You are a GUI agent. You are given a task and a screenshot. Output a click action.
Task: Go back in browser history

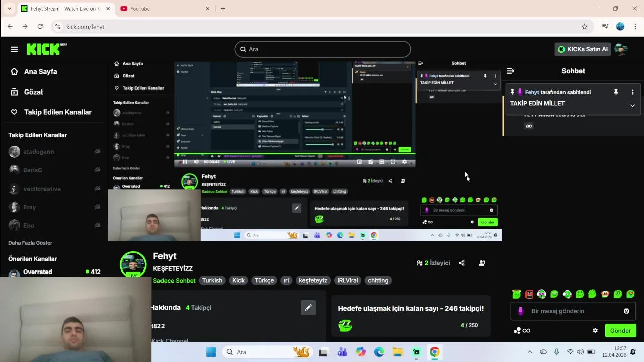click(x=10, y=27)
